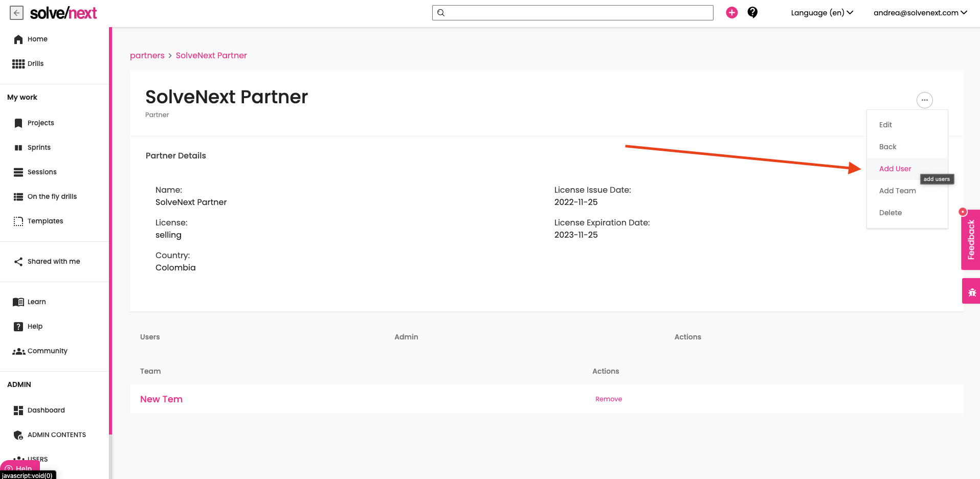This screenshot has height=479, width=980.
Task: Open ADMIN CONTENTS page link
Action: tap(56, 435)
